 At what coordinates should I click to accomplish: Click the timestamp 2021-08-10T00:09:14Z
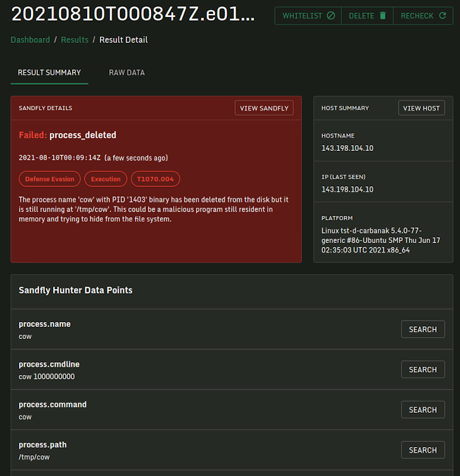point(59,158)
